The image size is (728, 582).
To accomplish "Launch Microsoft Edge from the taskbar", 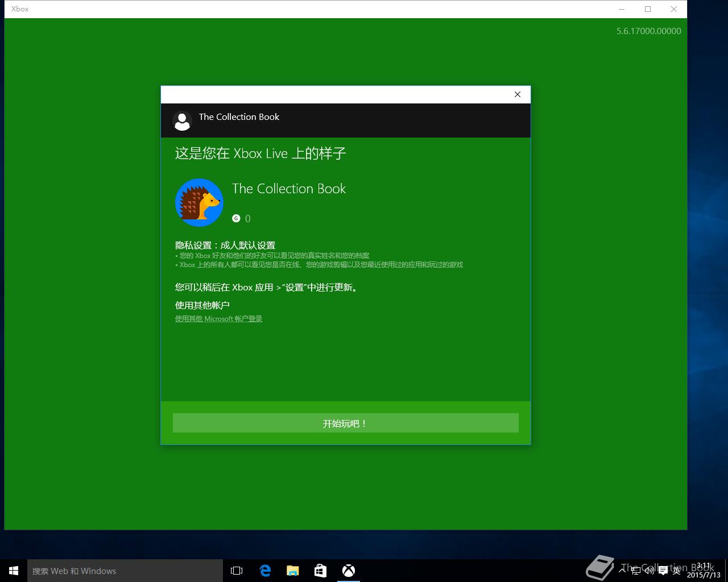I will pos(265,571).
